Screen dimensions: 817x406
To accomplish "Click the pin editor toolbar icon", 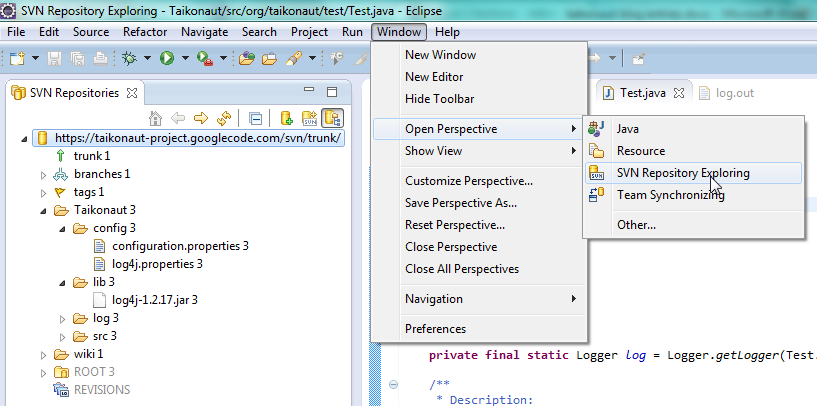I will click(x=638, y=58).
